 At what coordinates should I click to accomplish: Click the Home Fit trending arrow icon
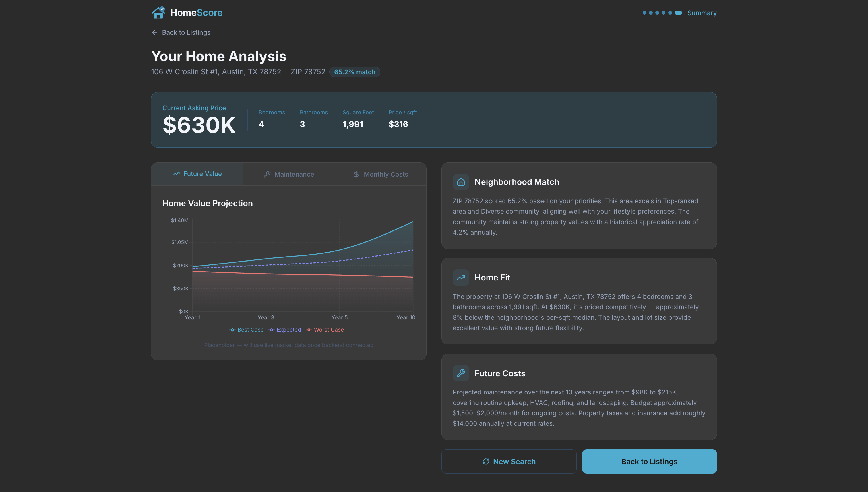pos(460,277)
